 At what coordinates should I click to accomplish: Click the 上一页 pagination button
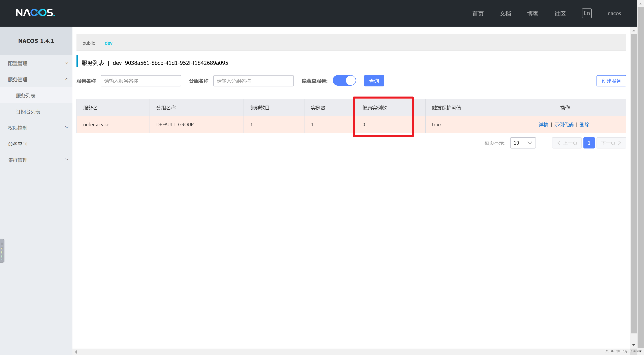[x=567, y=143]
